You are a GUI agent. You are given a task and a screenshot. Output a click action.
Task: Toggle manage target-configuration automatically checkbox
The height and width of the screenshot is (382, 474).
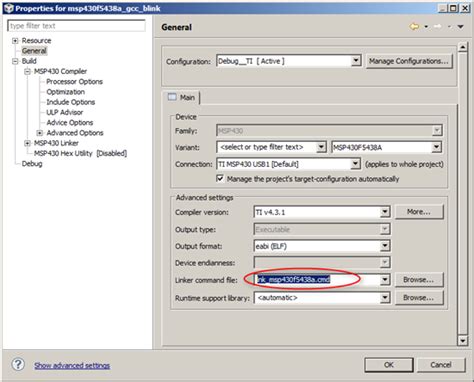[x=220, y=178]
